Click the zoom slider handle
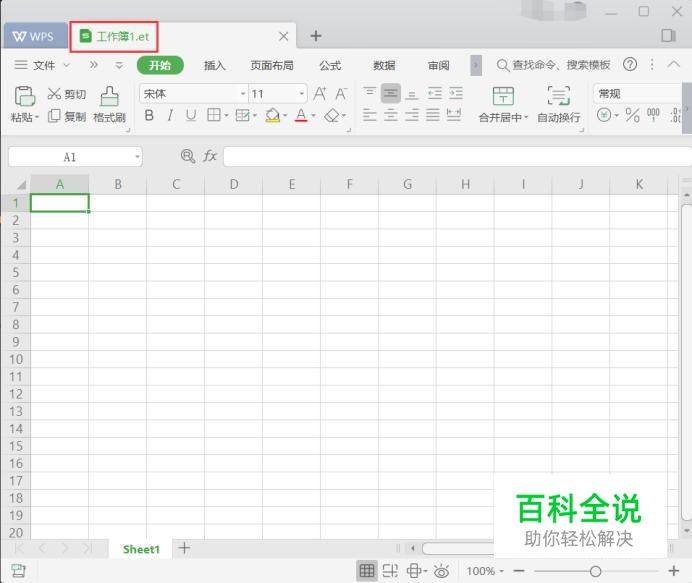Viewport: 692px width, 583px height. 595,572
